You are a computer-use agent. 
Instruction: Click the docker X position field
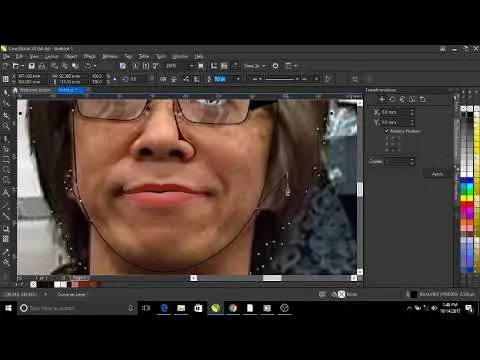394,112
